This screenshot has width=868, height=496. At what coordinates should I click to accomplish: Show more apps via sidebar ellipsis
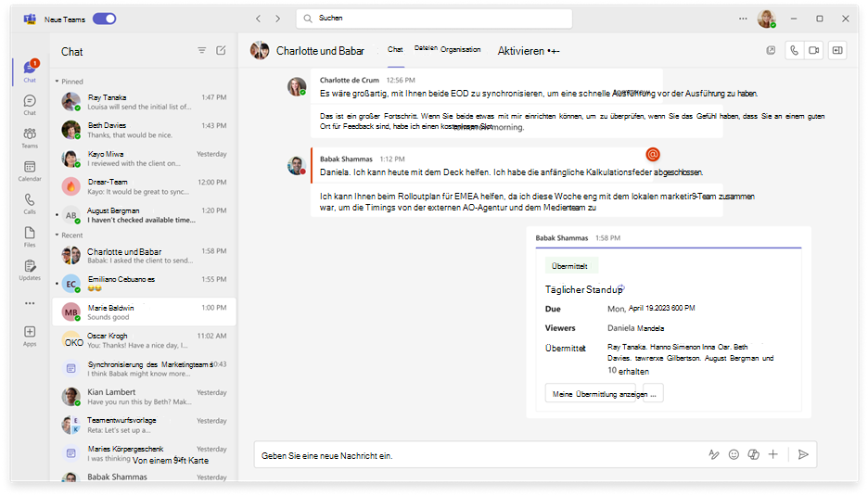[x=30, y=303]
